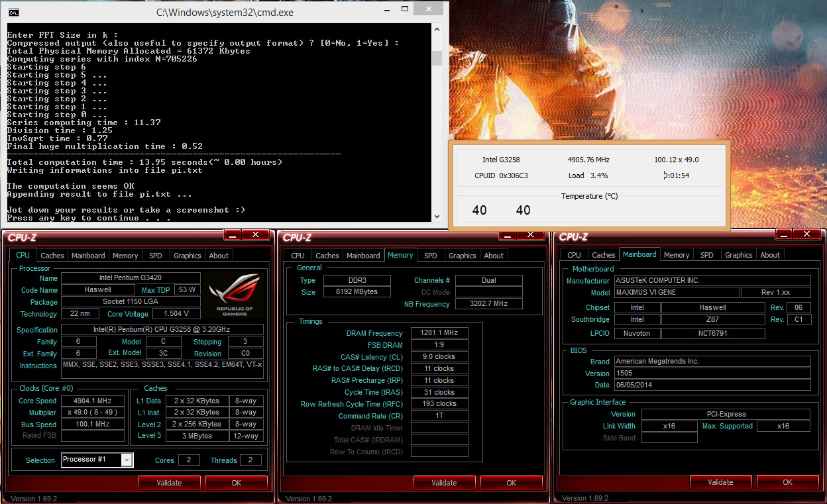
Task: Click the cmd.exe title bar icon
Action: pyautogui.click(x=13, y=12)
